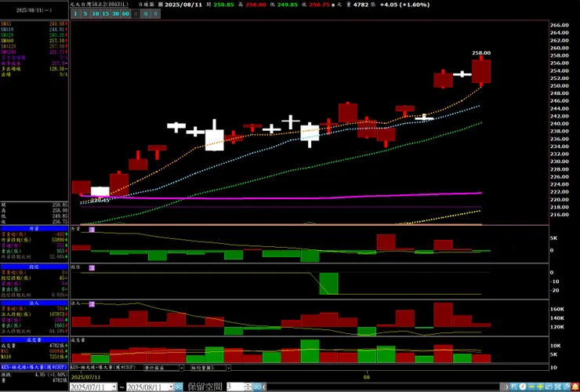Image resolution: width=580 pixels, height=392 pixels.
Task: Click the 投信 blue panel header
Action: point(34,267)
